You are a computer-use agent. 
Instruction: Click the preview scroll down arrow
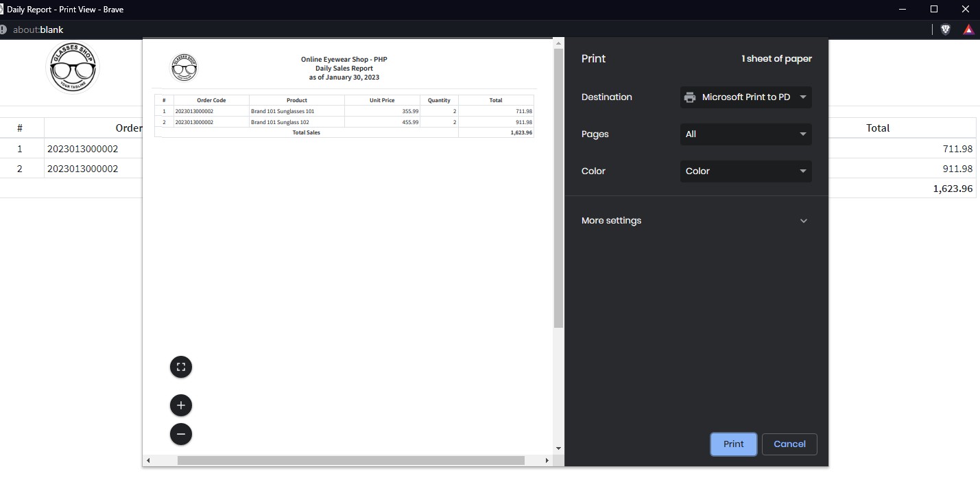click(558, 448)
